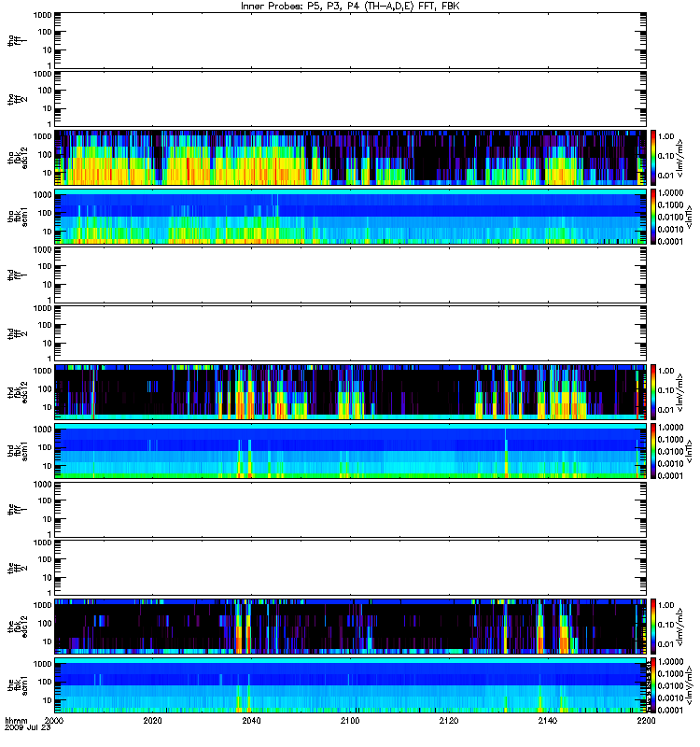Click the 'the fbk scm1' y-axis title
Viewport: 700px width, 747px height.
pos(18,685)
